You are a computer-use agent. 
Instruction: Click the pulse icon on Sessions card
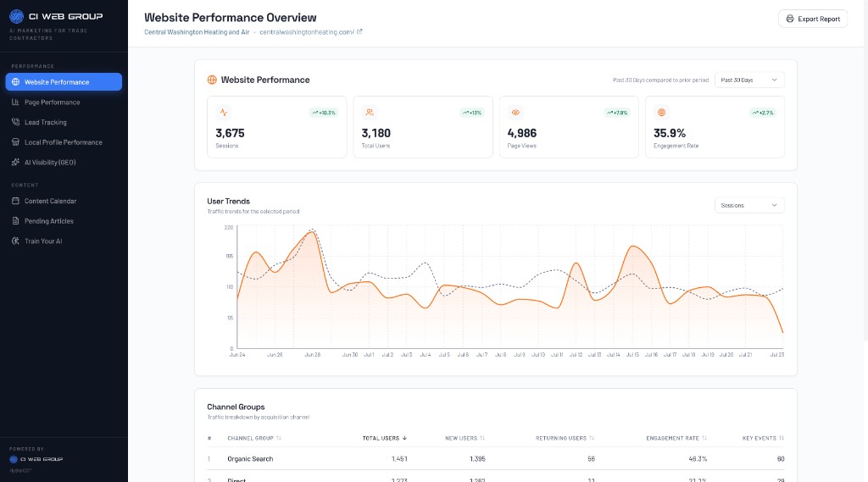tap(224, 113)
